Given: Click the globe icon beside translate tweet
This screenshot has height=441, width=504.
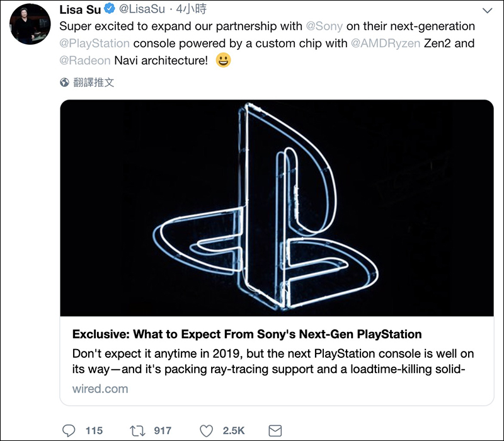Looking at the screenshot, I should point(64,83).
